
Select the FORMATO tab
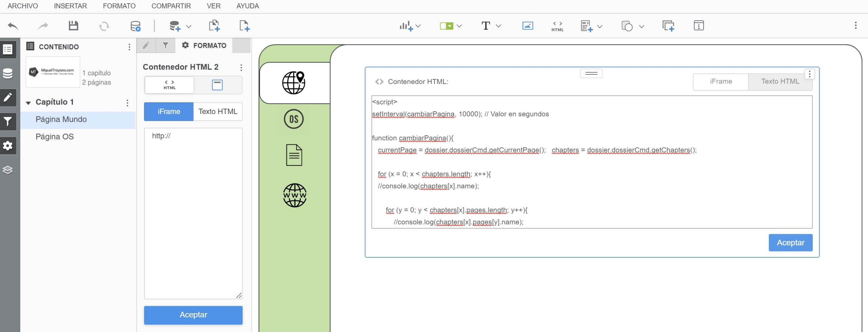(x=204, y=45)
